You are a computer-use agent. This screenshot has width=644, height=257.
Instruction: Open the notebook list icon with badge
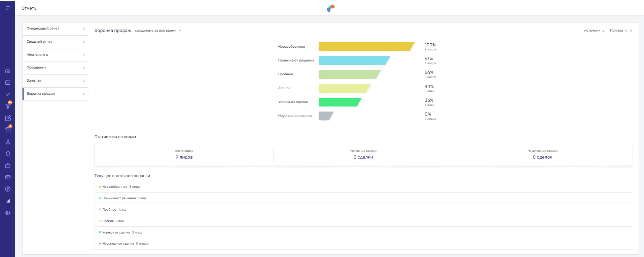pos(8,130)
